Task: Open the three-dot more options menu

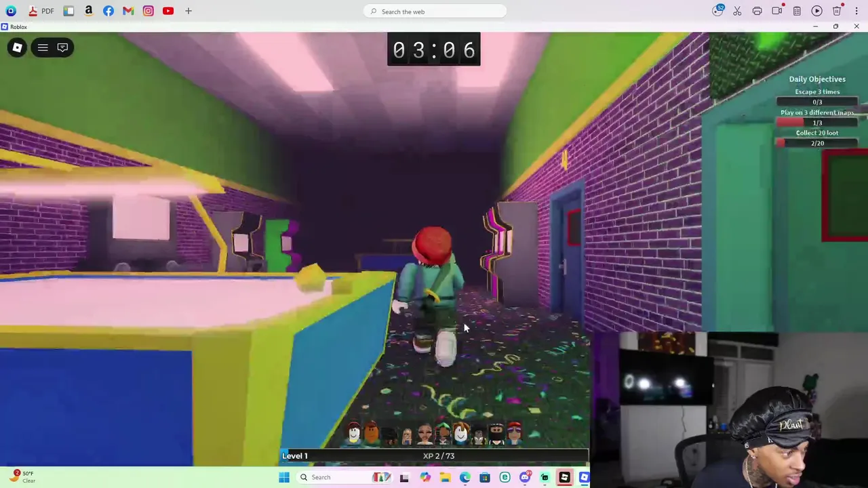Action: (856, 11)
